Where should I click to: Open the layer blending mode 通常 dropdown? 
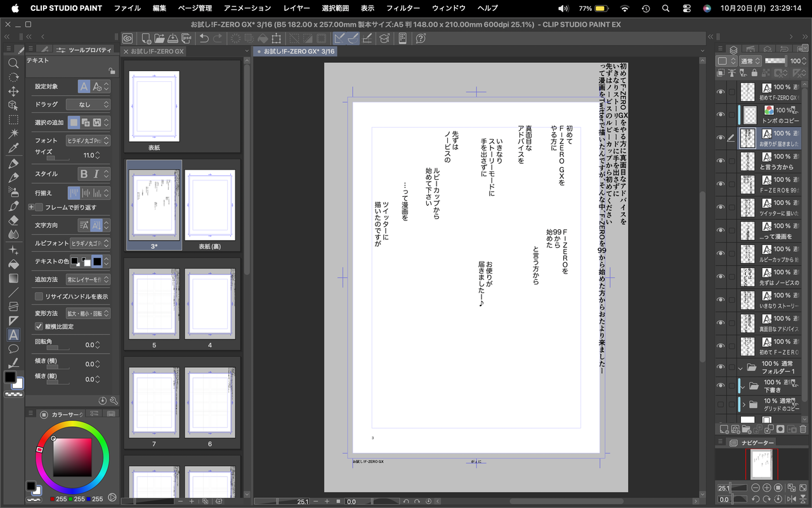click(x=750, y=61)
